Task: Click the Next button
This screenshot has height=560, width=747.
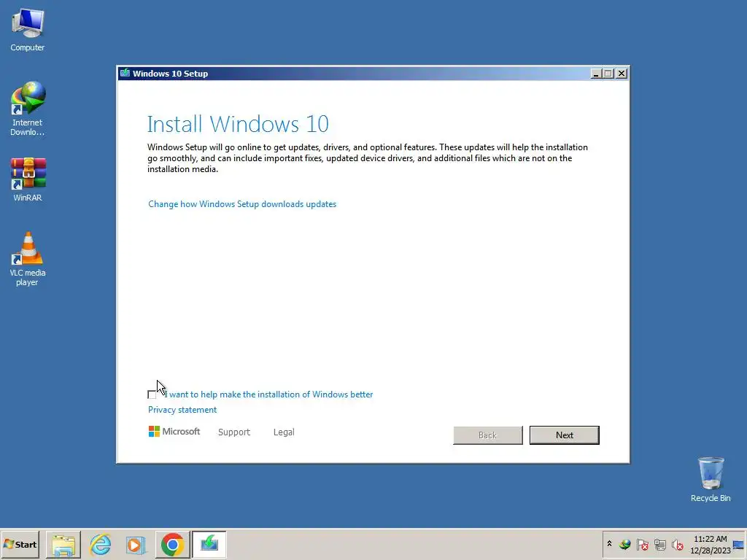Action: (x=564, y=435)
